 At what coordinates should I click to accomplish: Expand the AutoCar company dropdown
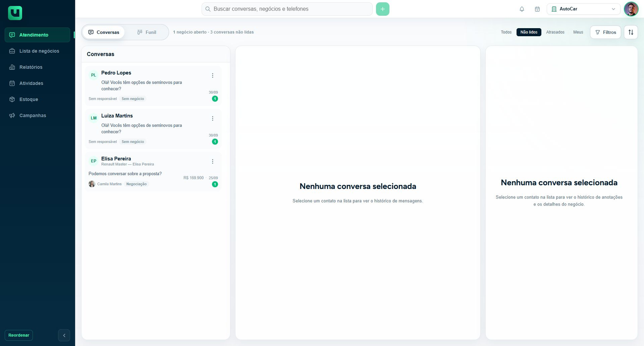point(583,9)
